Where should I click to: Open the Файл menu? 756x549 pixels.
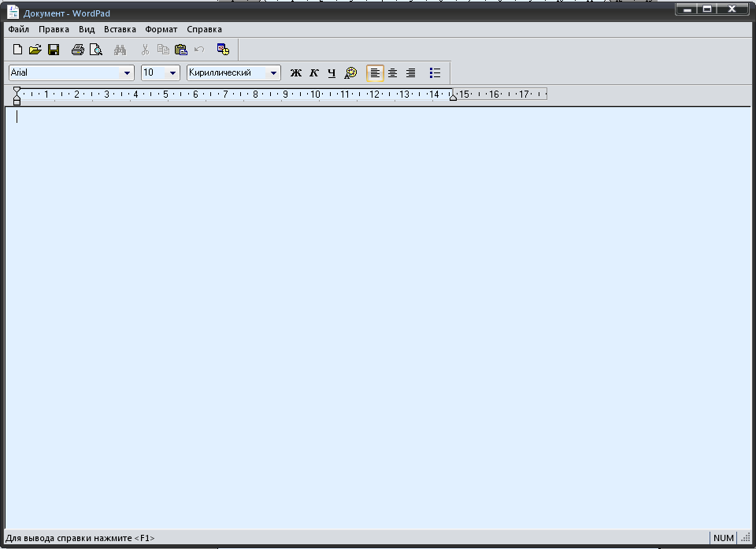[x=18, y=29]
